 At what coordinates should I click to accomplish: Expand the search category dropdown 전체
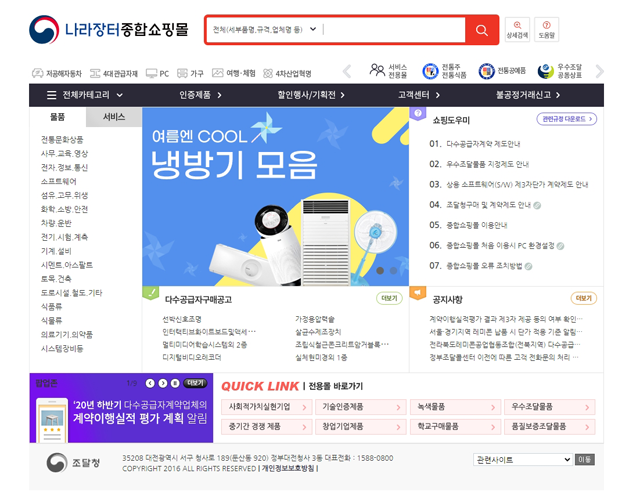[x=264, y=29]
